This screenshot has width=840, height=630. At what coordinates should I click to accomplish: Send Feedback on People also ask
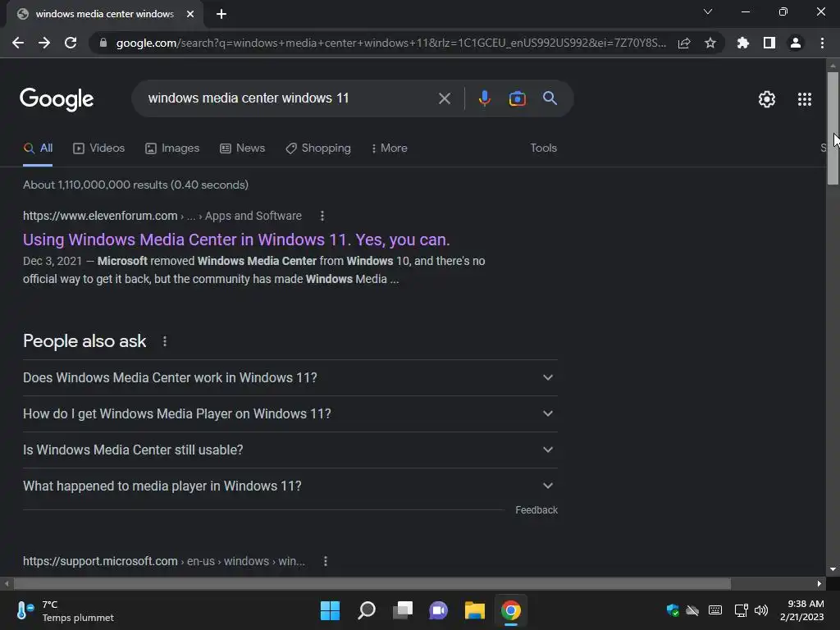pos(536,510)
